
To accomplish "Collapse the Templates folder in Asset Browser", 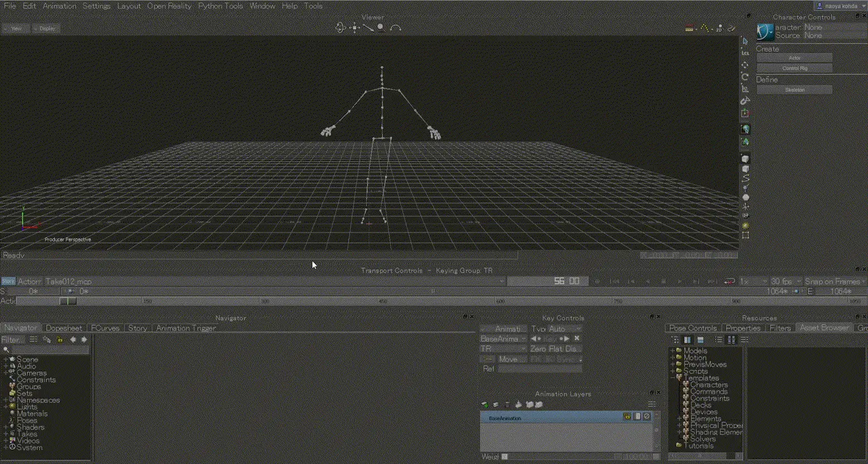I will tap(673, 378).
